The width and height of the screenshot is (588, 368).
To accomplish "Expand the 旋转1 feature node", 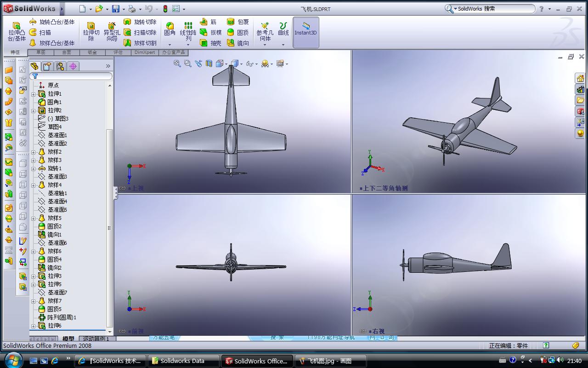I will click(33, 168).
